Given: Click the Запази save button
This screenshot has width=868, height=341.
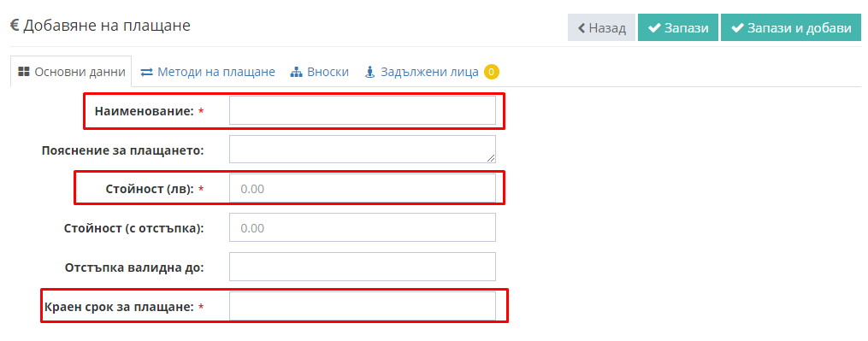Looking at the screenshot, I should (678, 27).
